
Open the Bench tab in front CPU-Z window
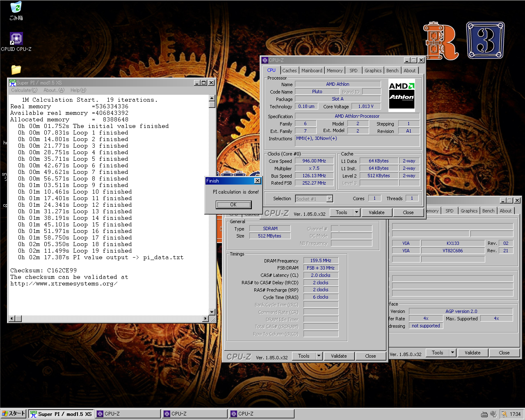tap(392, 71)
